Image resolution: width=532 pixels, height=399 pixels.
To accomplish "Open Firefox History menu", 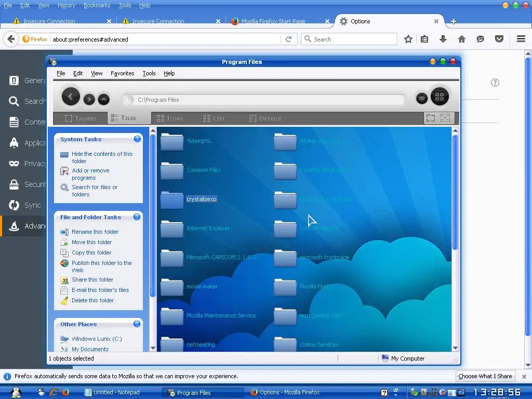I will pyautogui.click(x=66, y=5).
